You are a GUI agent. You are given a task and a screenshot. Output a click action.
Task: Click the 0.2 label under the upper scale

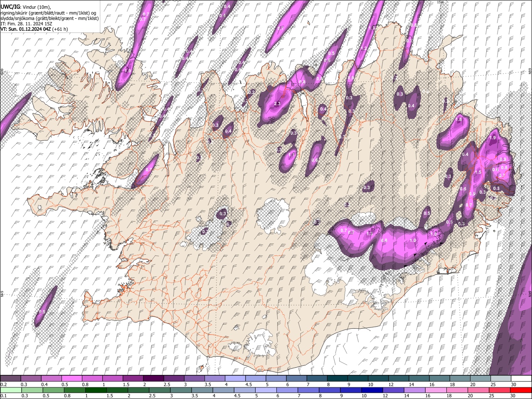click(3, 384)
